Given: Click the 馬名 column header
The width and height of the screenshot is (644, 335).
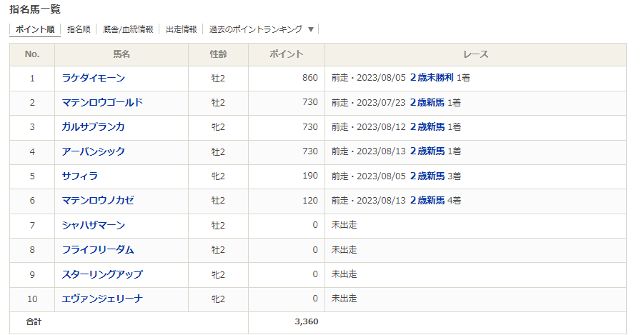Looking at the screenshot, I should click(x=122, y=54).
